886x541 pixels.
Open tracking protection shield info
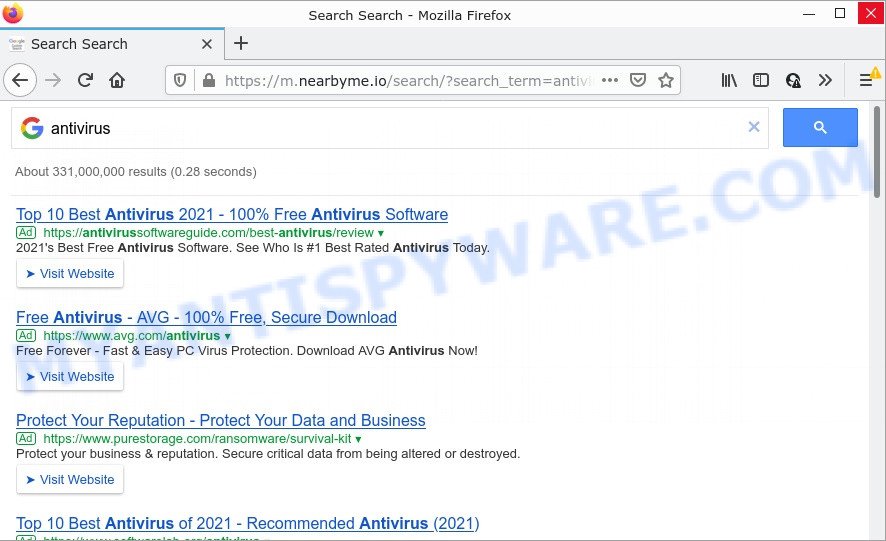tap(180, 81)
